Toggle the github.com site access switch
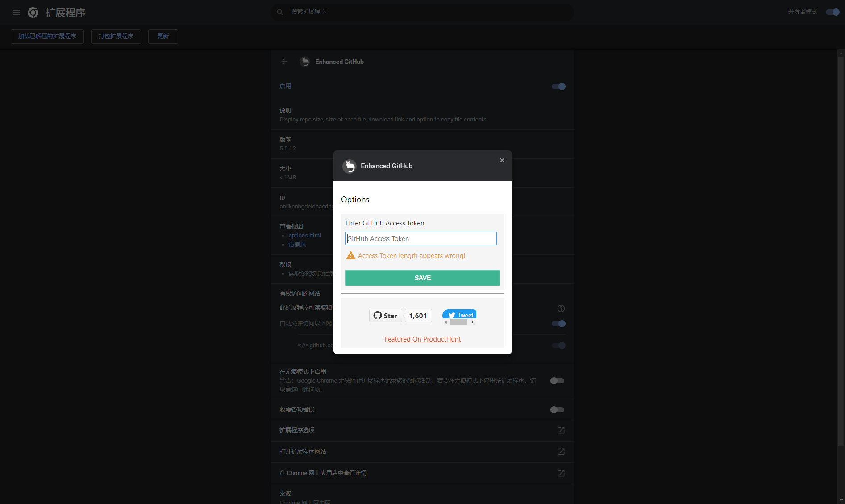 pos(558,346)
